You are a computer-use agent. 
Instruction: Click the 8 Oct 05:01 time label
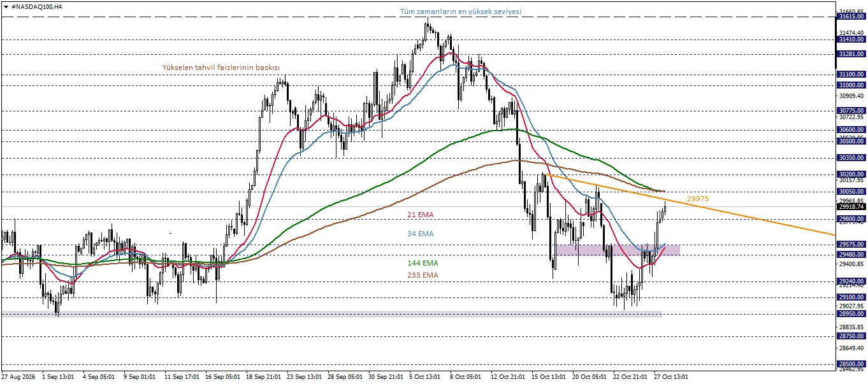466,377
